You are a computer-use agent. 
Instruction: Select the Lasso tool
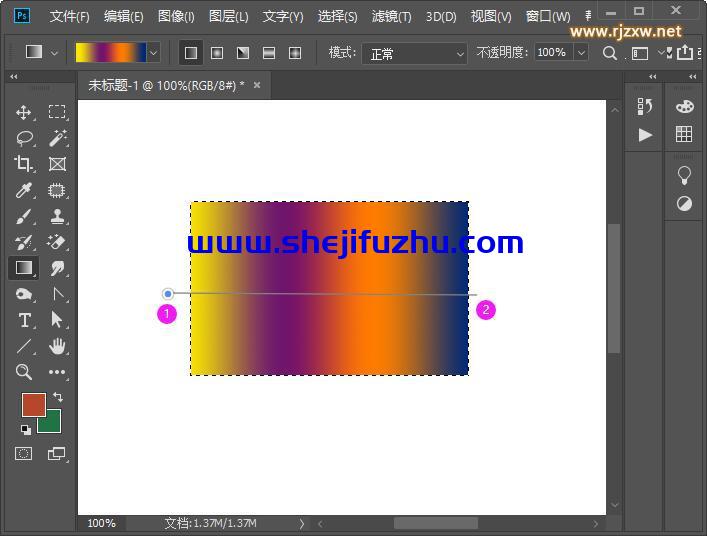(x=23, y=138)
